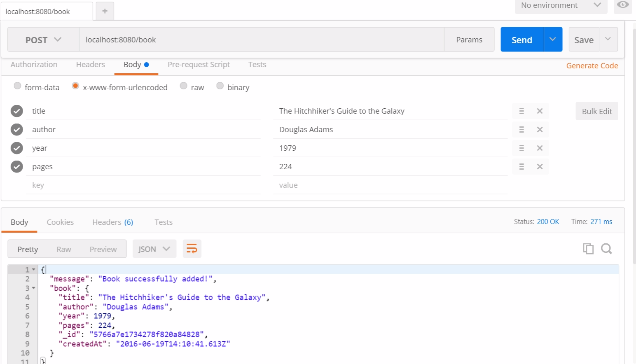Click the request URL input field
This screenshot has width=636, height=364.
tap(261, 40)
